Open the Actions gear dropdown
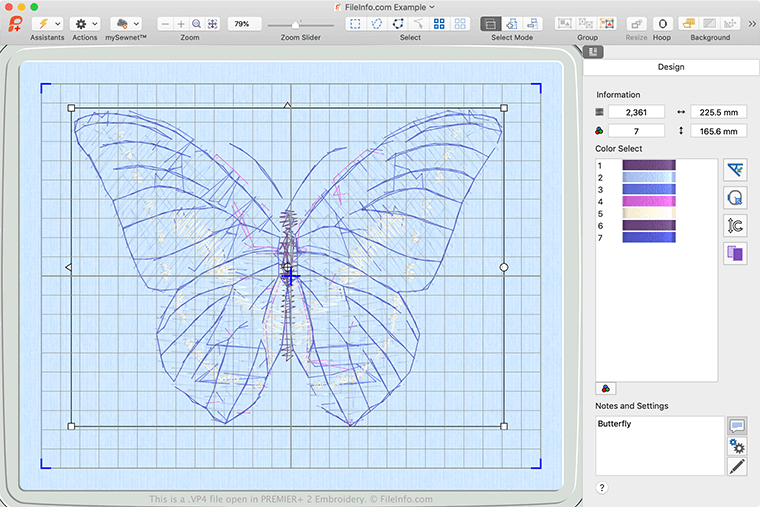760x507 pixels. [85, 24]
